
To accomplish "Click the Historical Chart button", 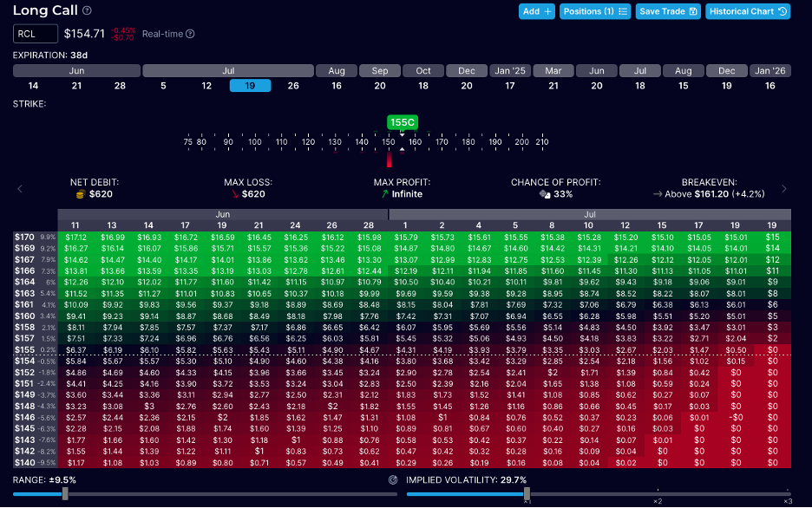I will (747, 11).
